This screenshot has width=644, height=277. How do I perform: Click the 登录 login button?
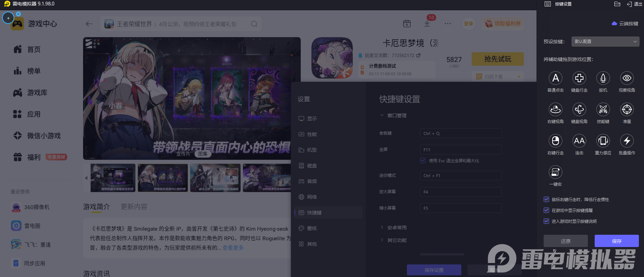click(468, 24)
